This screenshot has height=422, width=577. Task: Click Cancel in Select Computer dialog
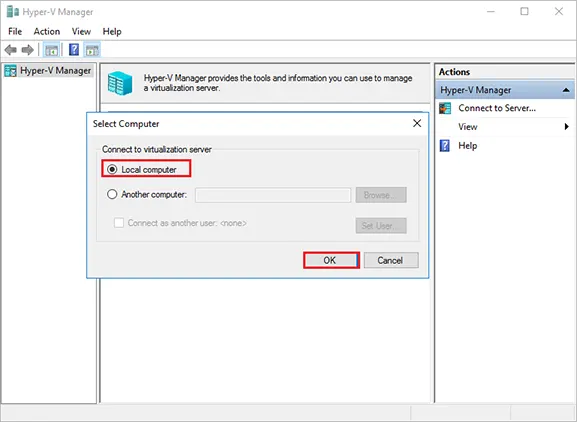coord(391,260)
